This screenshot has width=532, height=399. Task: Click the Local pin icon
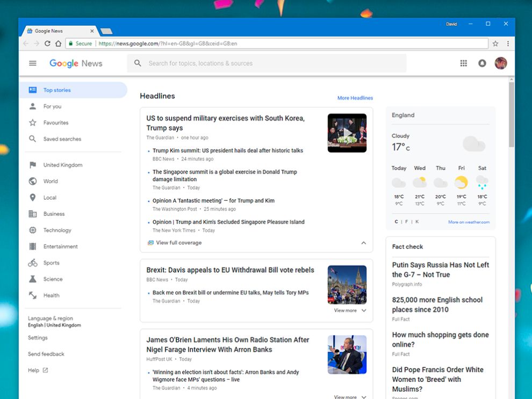(33, 197)
